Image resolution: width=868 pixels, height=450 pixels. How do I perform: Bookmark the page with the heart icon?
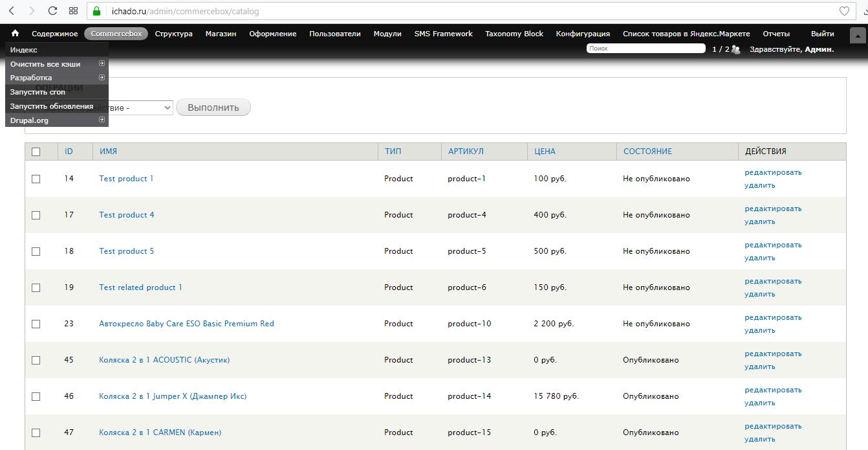tap(844, 11)
